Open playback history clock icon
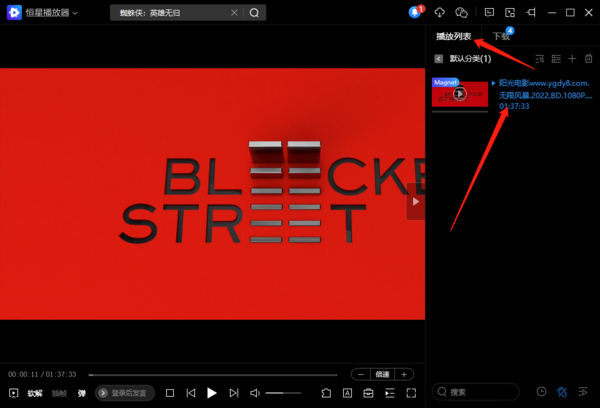Image resolution: width=600 pixels, height=408 pixels. point(541,392)
